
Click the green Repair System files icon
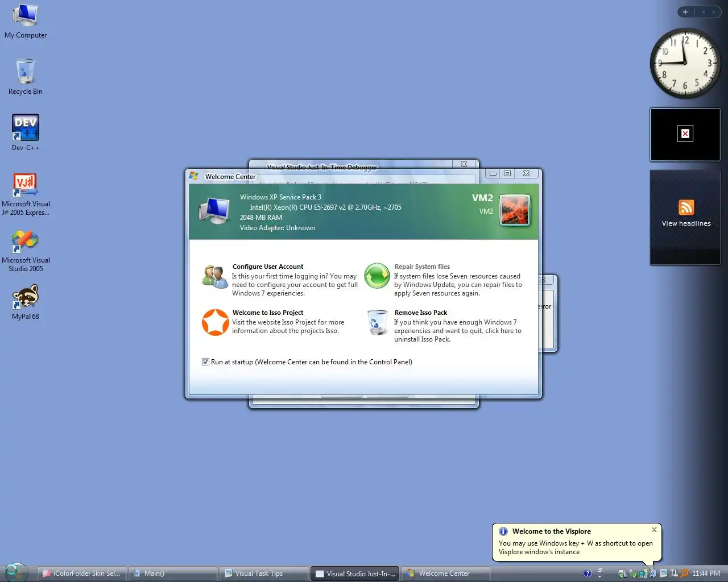(377, 276)
